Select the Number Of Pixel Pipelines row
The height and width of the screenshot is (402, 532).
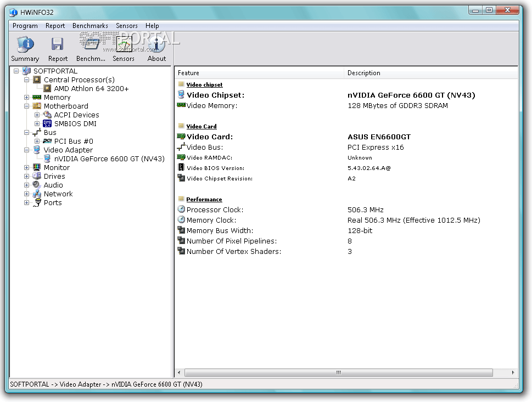346,241
